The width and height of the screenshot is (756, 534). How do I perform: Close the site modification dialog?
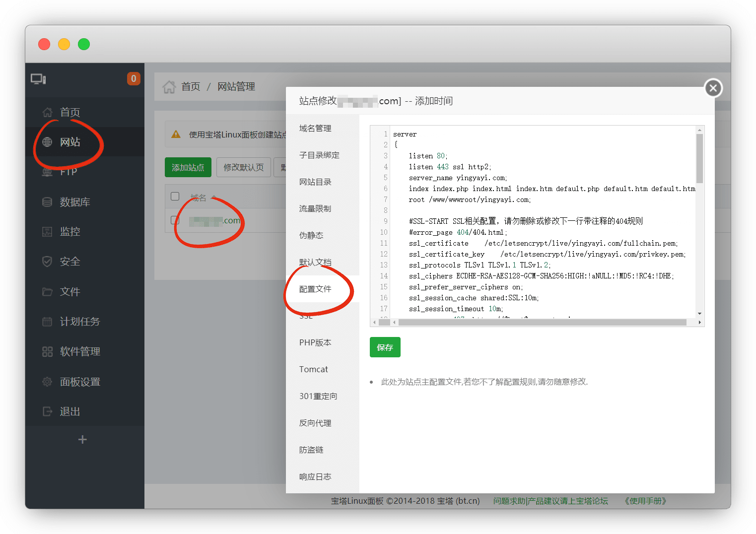pyautogui.click(x=713, y=88)
